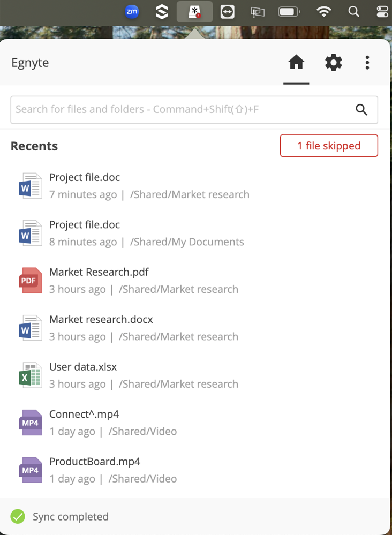Open Zoom from the menu bar
This screenshot has width=392, height=535.
[x=132, y=11]
